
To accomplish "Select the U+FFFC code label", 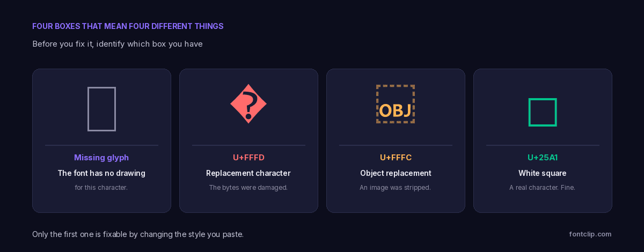I will (x=396, y=158).
